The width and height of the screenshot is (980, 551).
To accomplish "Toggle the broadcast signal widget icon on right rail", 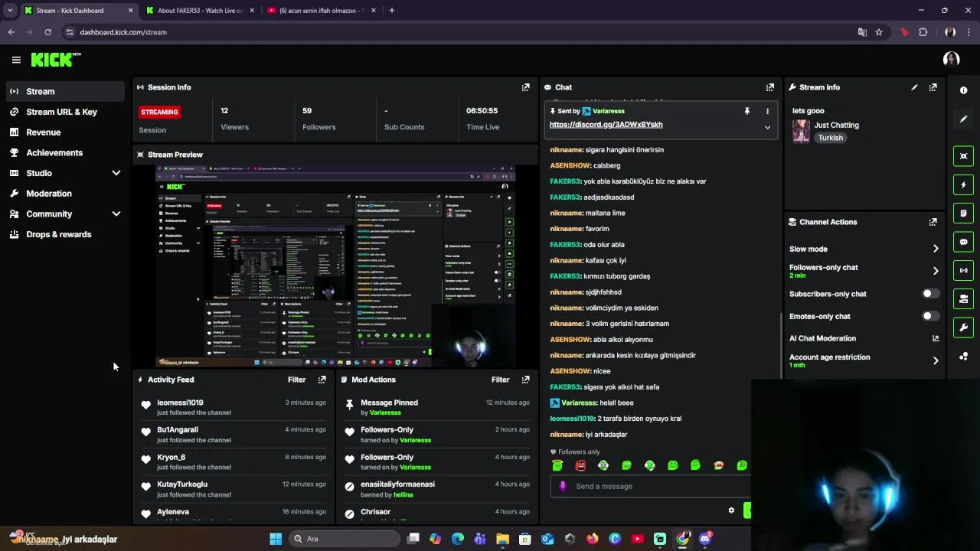I will [x=963, y=270].
